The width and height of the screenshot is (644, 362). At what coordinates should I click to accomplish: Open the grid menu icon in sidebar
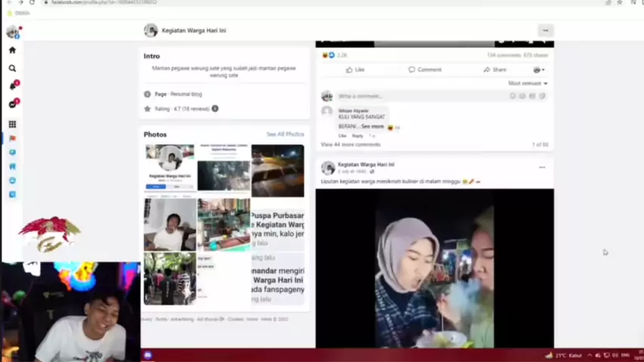click(12, 124)
